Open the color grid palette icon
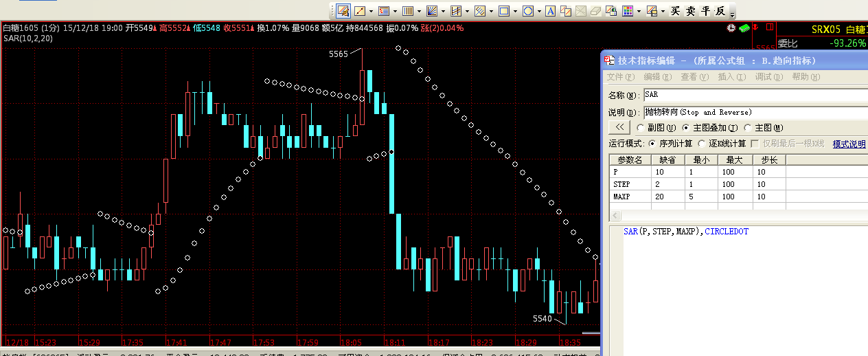868x356 pixels. (628, 11)
